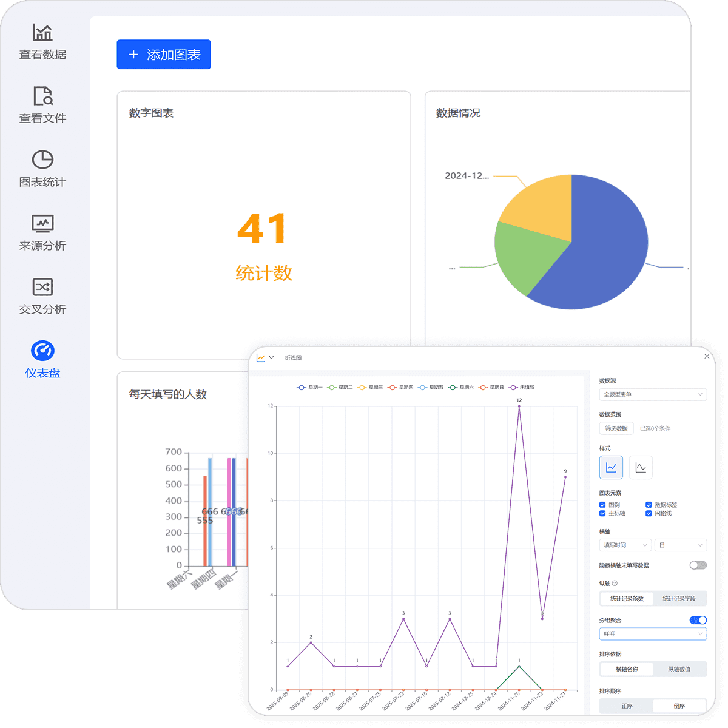Click the 纵轴 help question icon
728x728 pixels.
tap(615, 584)
